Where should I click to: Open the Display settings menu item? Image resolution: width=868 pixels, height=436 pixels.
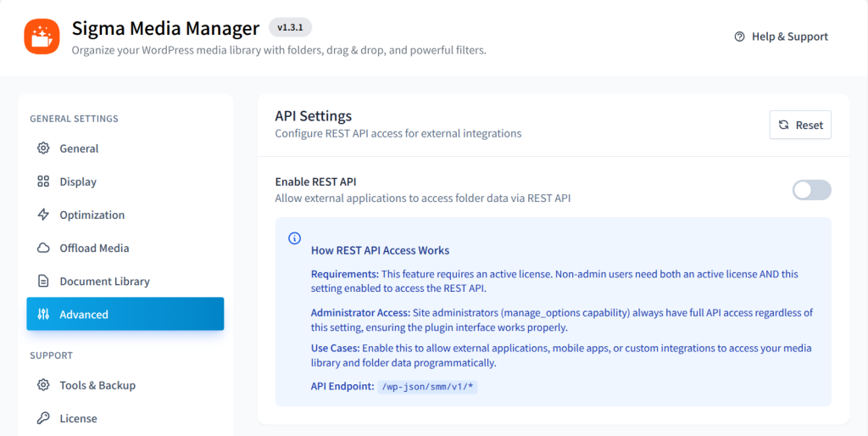point(125,182)
